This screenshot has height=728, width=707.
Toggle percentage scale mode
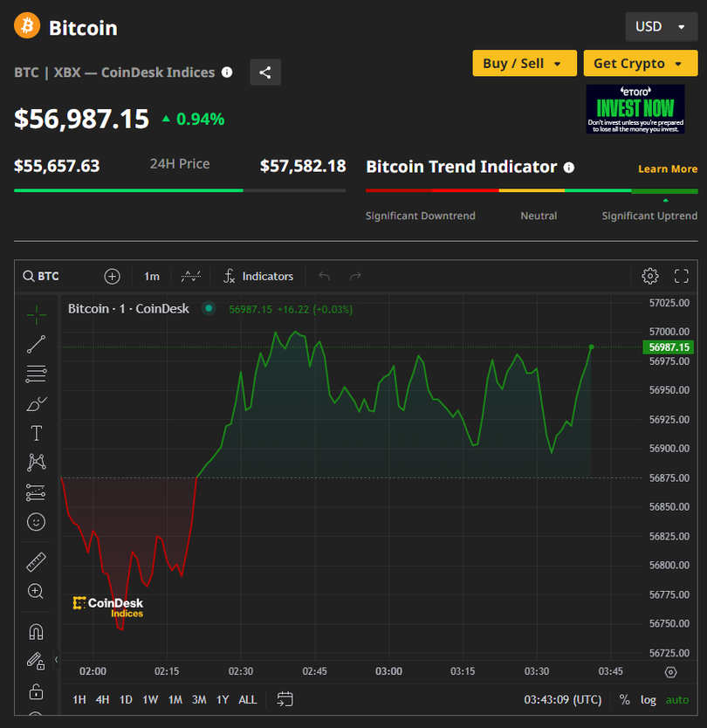click(x=624, y=699)
